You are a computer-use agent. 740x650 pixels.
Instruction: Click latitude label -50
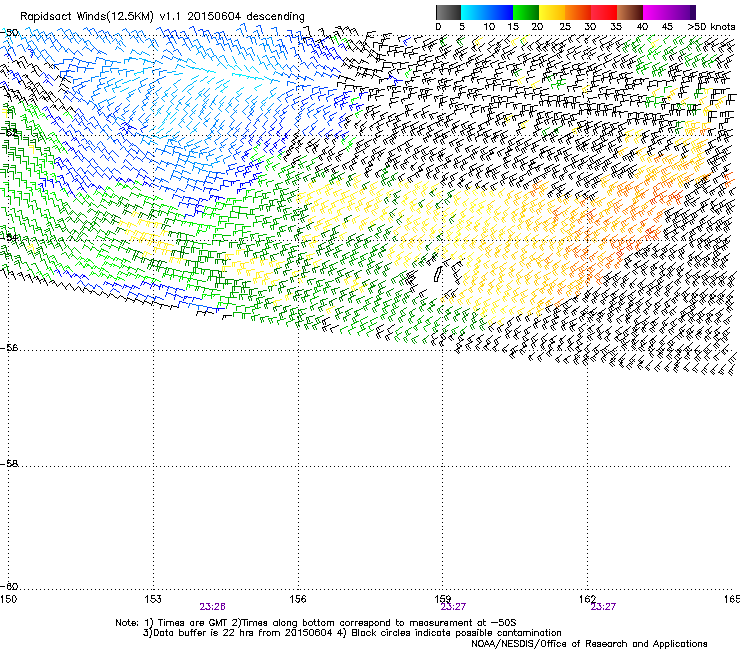pyautogui.click(x=9, y=33)
